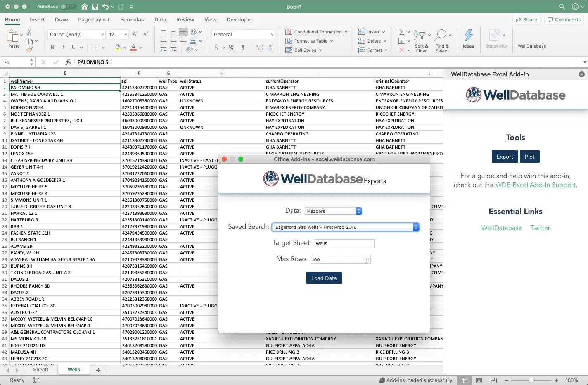Open the Ideas lightning bolt
Viewport: 588px width, 385px height.
(x=468, y=38)
